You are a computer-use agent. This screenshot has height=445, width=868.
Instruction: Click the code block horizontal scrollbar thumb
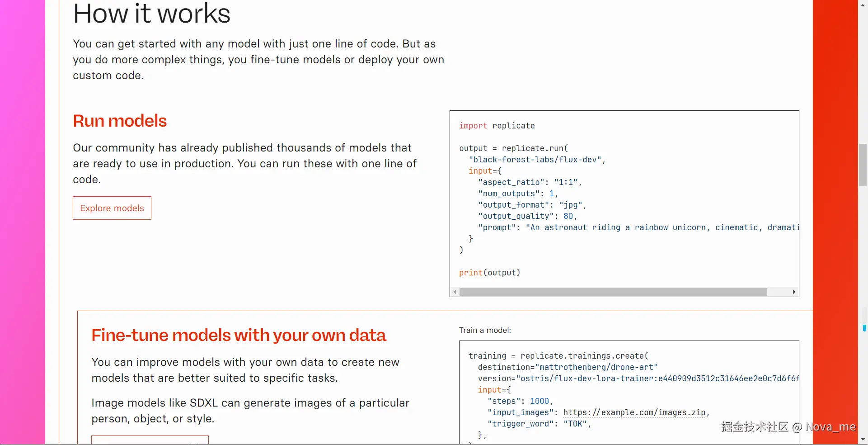[x=613, y=292]
